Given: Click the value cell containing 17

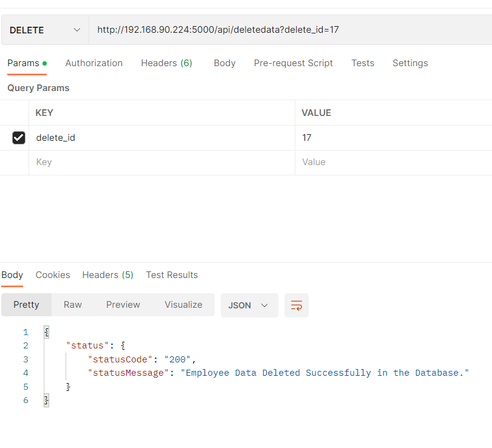Looking at the screenshot, I should tap(394, 138).
